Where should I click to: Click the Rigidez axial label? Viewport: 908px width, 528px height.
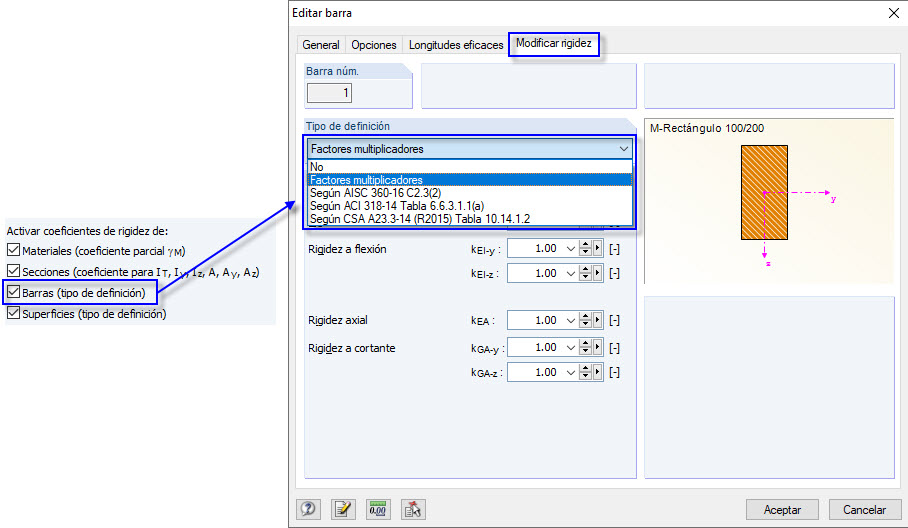[338, 320]
